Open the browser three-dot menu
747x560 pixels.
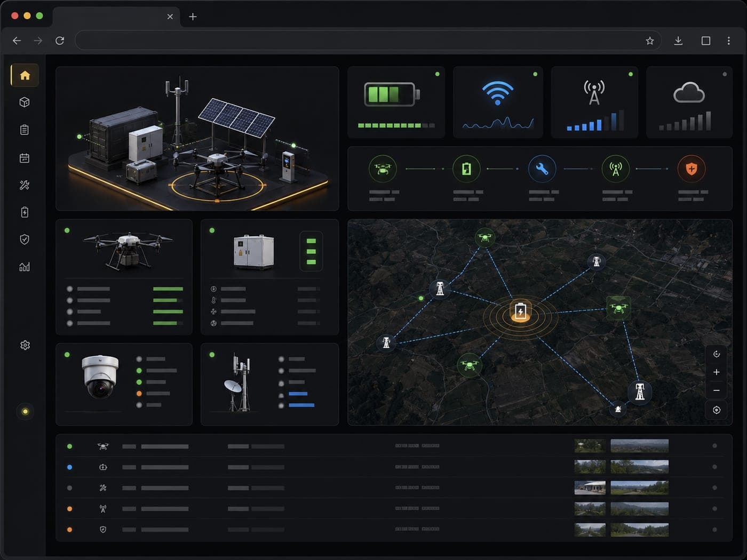(729, 41)
